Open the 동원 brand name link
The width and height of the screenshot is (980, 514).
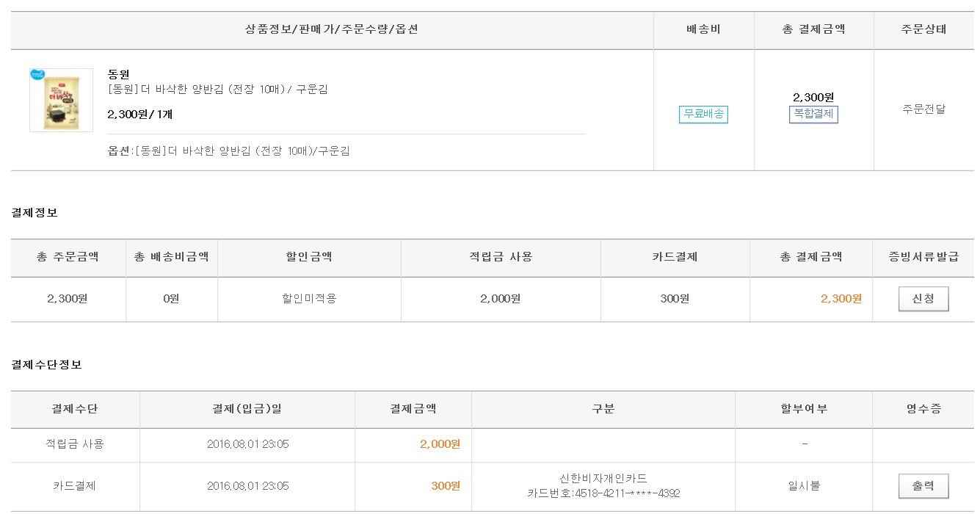(118, 74)
